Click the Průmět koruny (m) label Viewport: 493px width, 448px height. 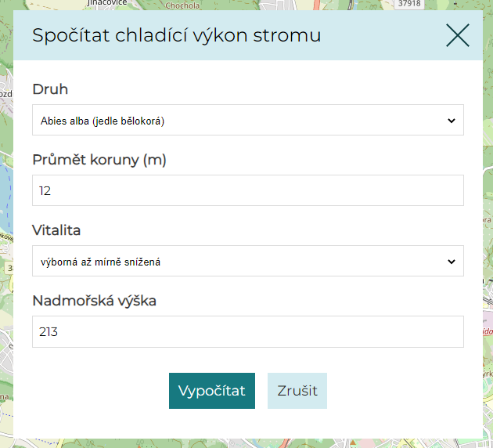(x=99, y=160)
